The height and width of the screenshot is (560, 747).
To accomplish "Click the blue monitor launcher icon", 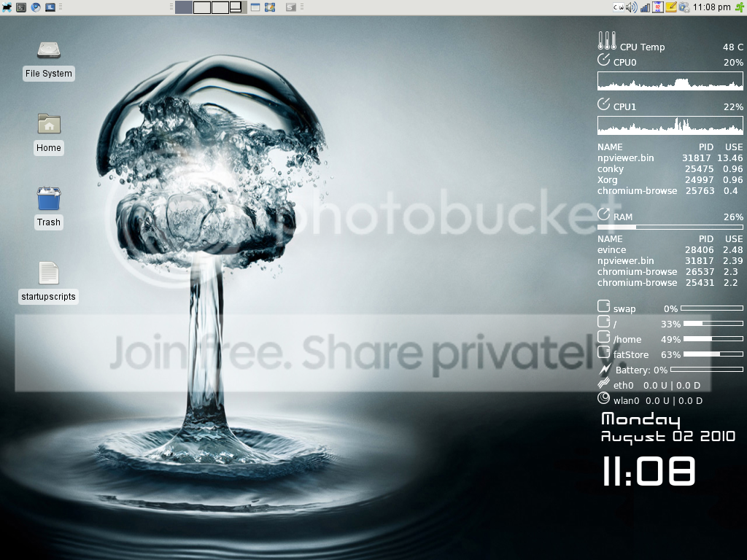I will point(50,7).
